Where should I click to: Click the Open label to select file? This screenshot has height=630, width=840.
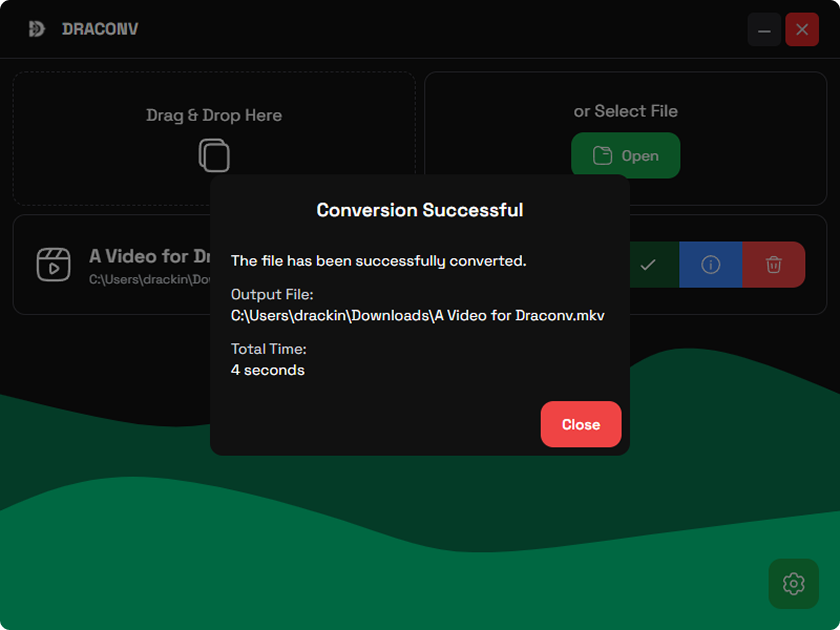640,156
